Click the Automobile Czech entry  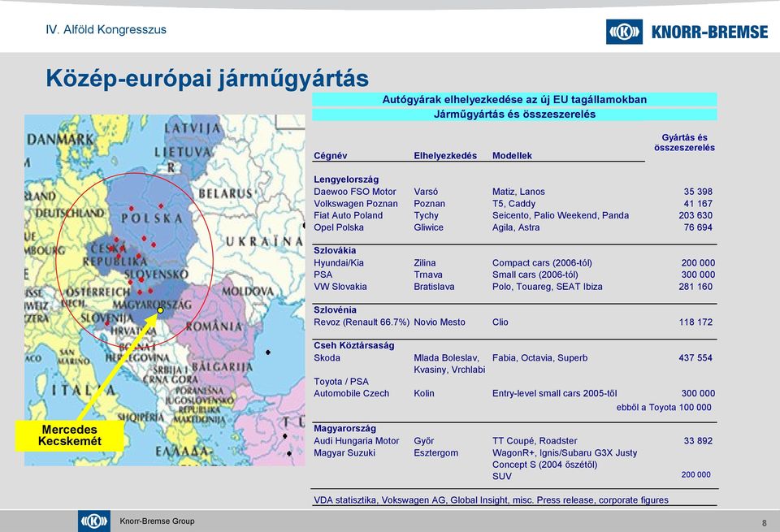(x=351, y=393)
